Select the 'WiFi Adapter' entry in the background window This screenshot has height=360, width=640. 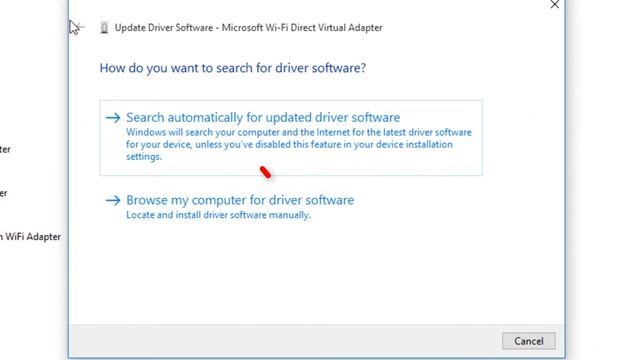click(30, 237)
